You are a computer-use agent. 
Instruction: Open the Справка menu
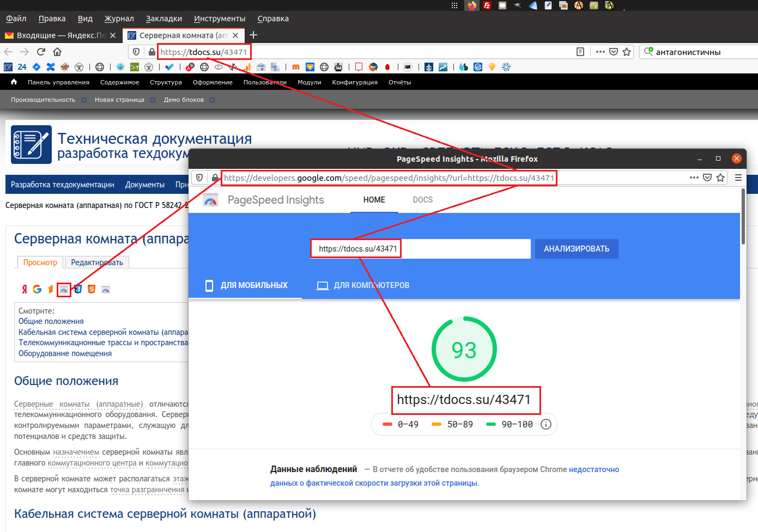click(x=273, y=19)
